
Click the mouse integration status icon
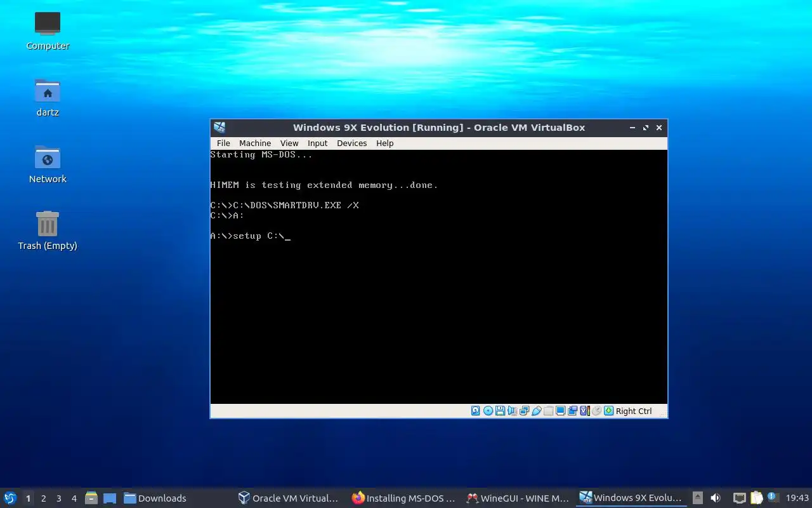596,411
